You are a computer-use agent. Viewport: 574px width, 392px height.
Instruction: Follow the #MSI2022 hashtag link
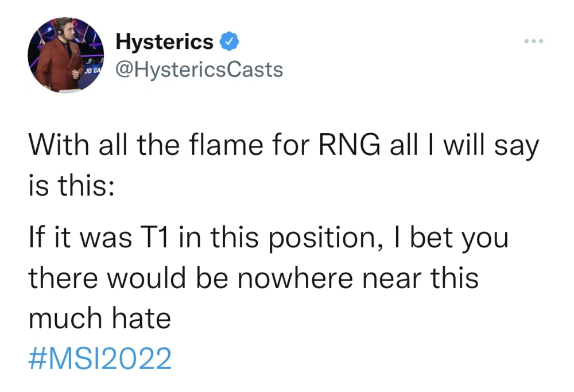point(100,359)
